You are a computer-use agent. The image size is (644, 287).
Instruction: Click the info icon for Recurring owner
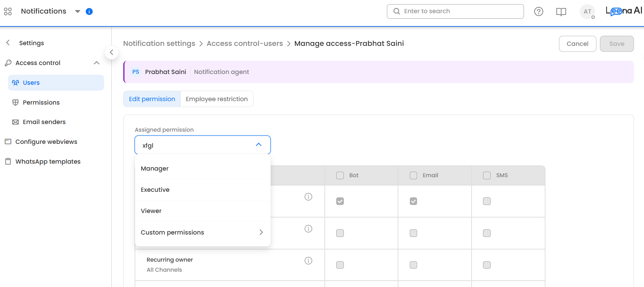tap(308, 261)
